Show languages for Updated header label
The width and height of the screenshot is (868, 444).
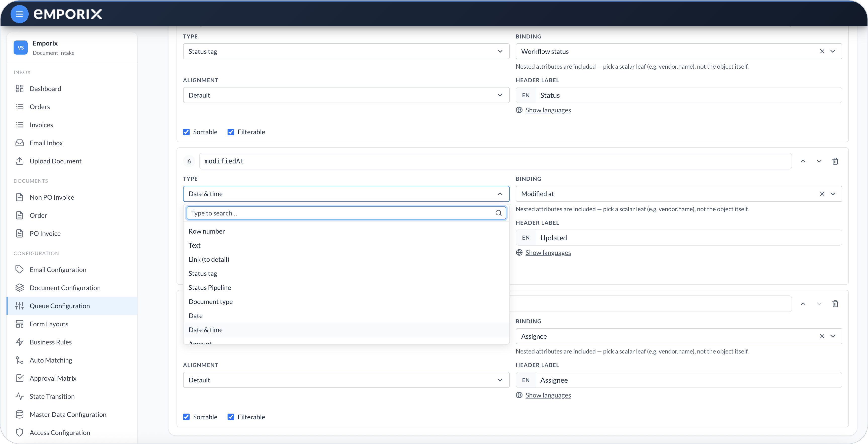548,252
